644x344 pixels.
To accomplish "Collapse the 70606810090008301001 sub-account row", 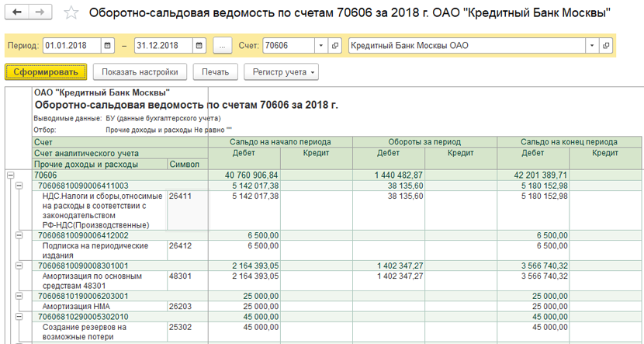I will tap(19, 266).
